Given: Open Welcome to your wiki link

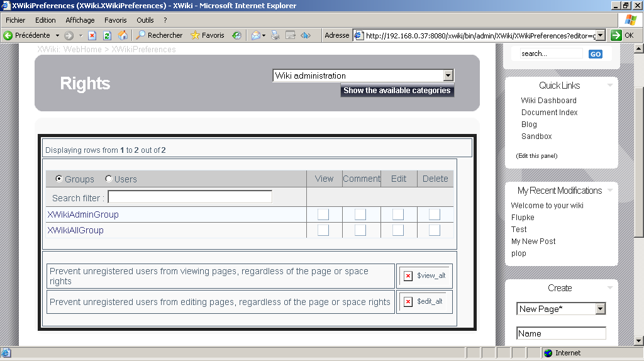Looking at the screenshot, I should tap(547, 206).
